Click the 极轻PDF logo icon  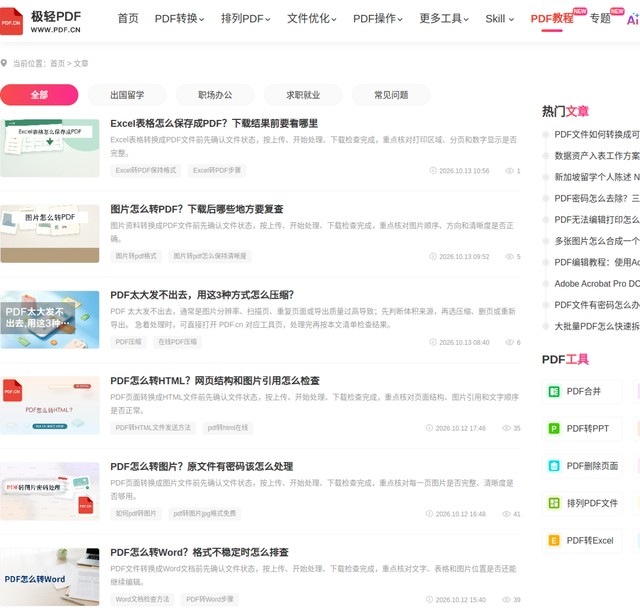click(x=11, y=21)
